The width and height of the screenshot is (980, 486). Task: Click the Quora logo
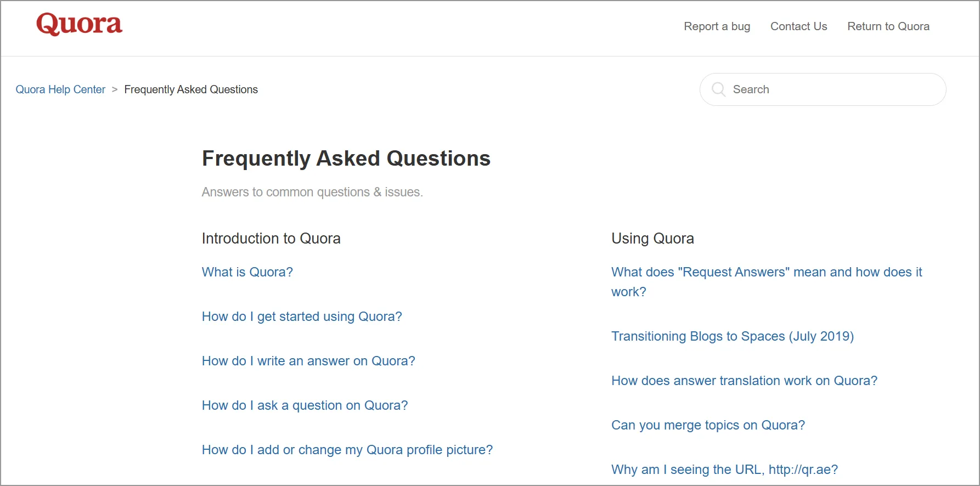click(x=80, y=24)
